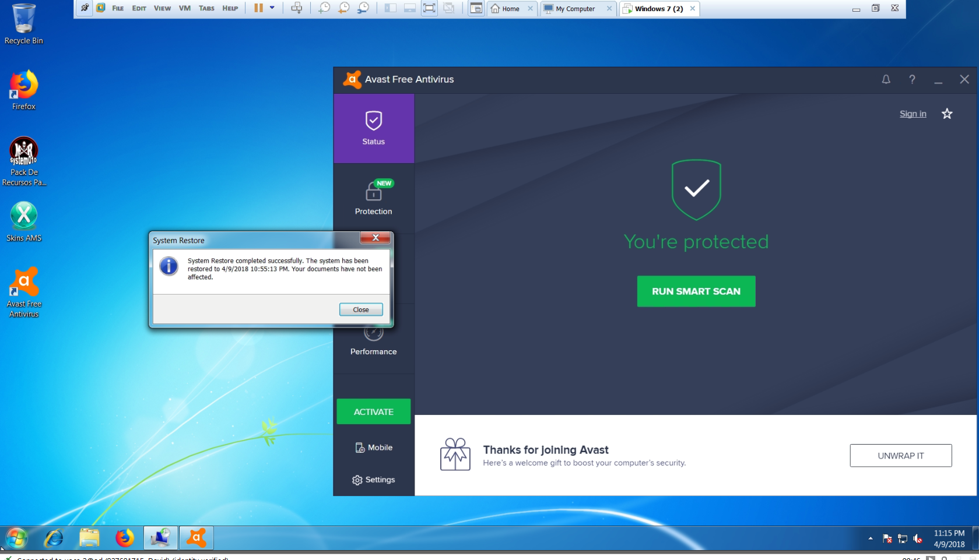The image size is (979, 560).
Task: Select Firefox desktop shortcut
Action: pyautogui.click(x=24, y=90)
